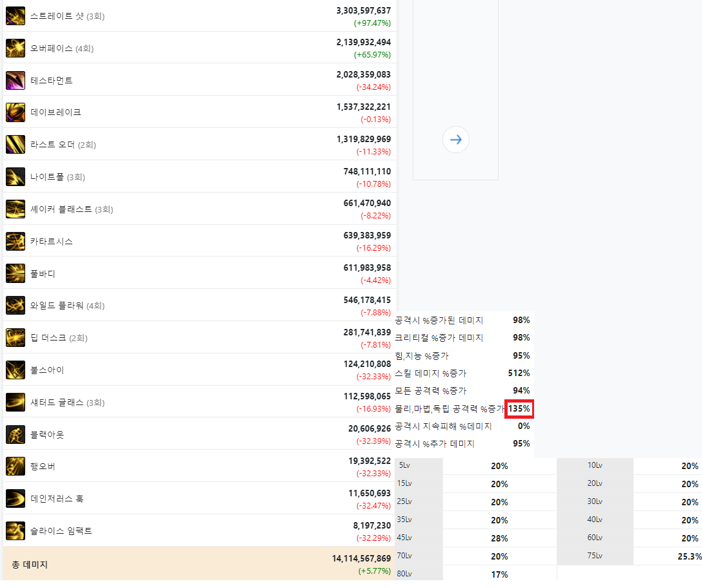
Task: Click the 불스아이 skill icon
Action: [x=15, y=370]
